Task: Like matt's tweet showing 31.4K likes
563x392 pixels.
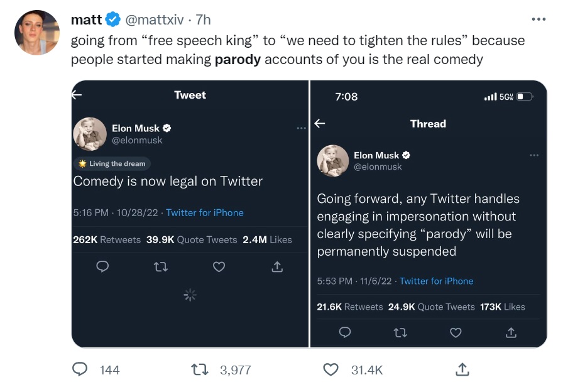Action: 331,369
